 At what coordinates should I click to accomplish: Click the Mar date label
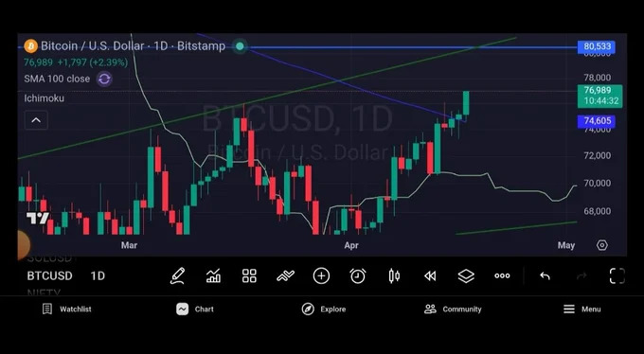click(x=129, y=245)
